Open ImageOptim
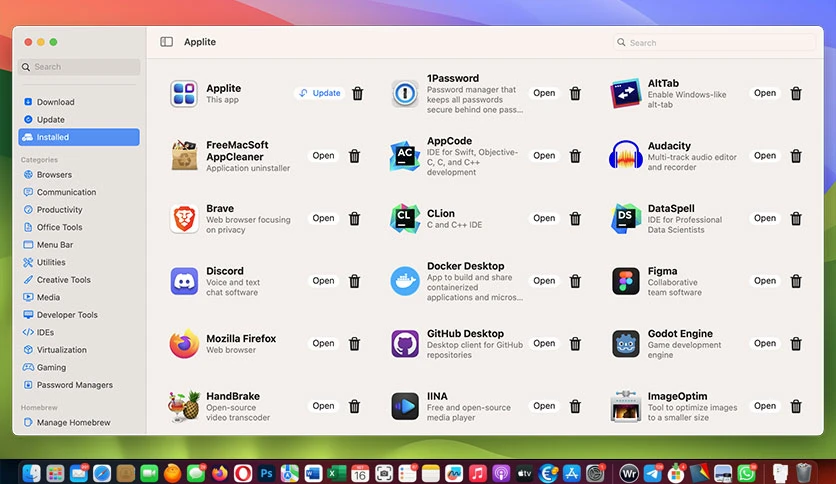Image resolution: width=836 pixels, height=484 pixels. [765, 406]
